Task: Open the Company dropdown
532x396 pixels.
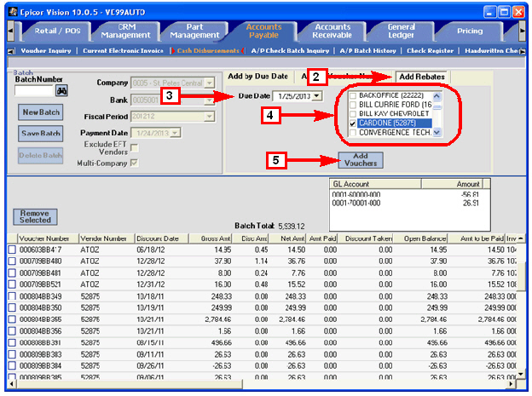Action: coord(210,83)
